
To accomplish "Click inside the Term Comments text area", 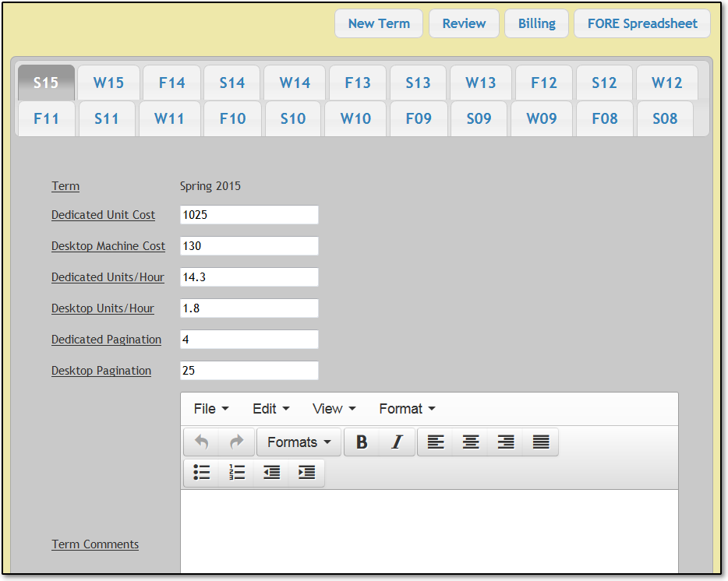I will (429, 531).
